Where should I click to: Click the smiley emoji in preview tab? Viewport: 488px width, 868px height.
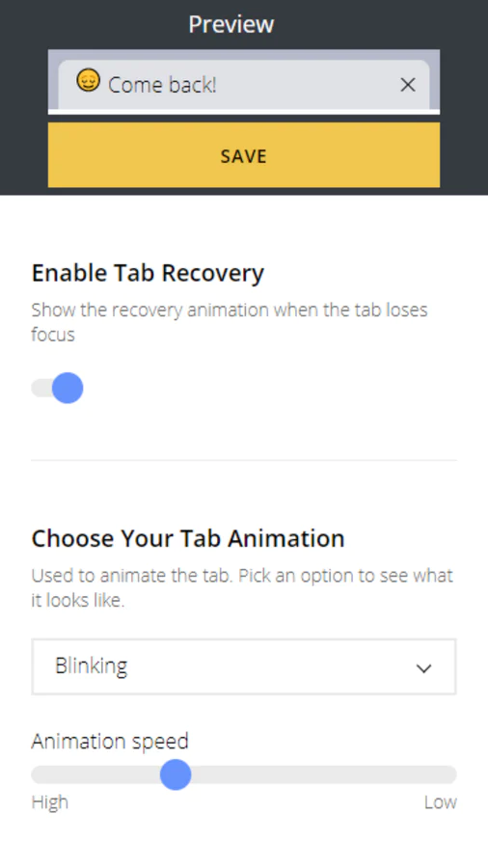point(88,81)
